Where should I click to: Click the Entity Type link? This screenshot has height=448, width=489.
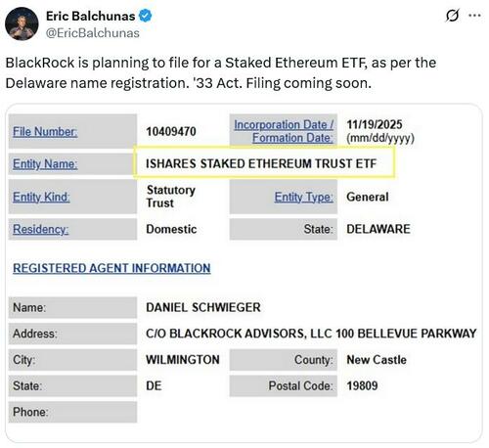point(304,197)
